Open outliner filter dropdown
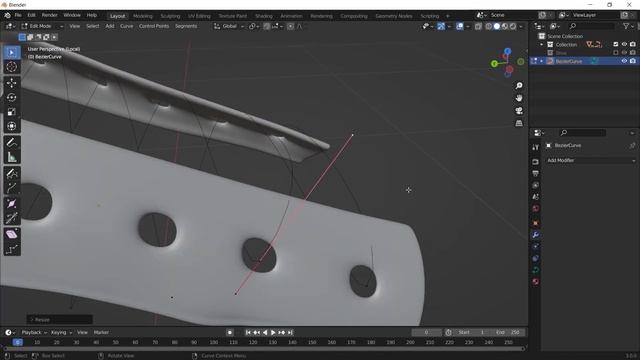This screenshot has height=360, width=640. point(628,26)
